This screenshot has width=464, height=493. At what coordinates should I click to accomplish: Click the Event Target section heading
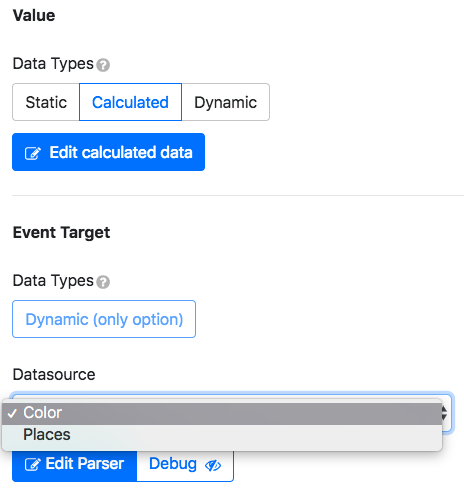point(61,232)
